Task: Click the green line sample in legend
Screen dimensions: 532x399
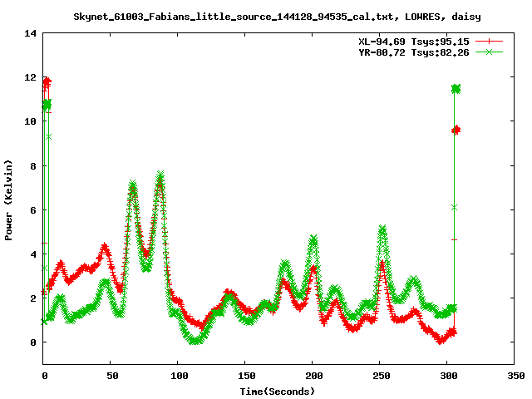Action: click(x=490, y=52)
